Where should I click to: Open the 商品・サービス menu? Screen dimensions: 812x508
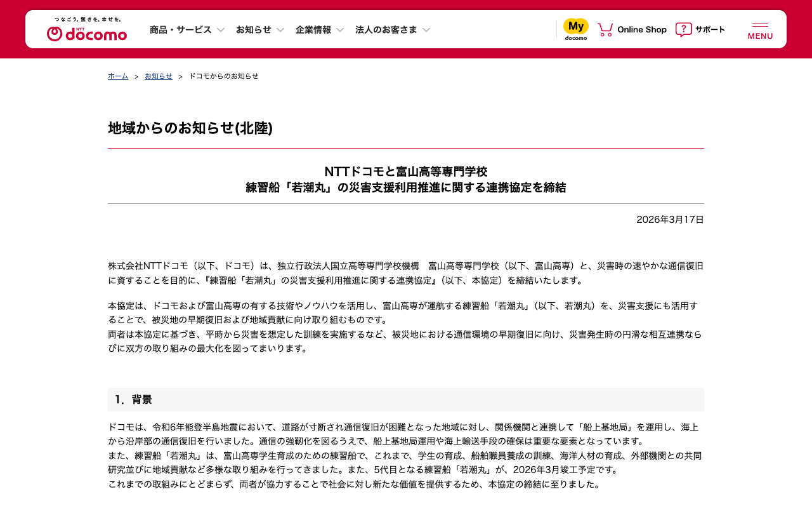tap(181, 30)
